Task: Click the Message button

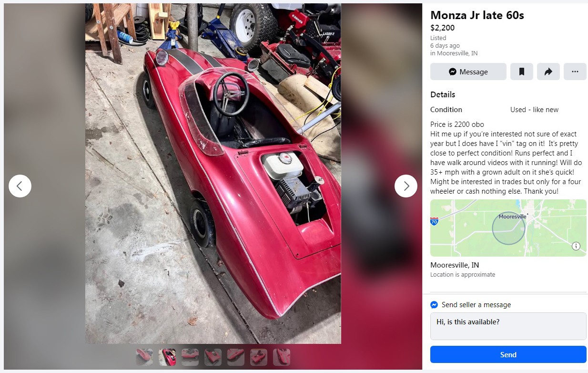Action: pos(468,72)
